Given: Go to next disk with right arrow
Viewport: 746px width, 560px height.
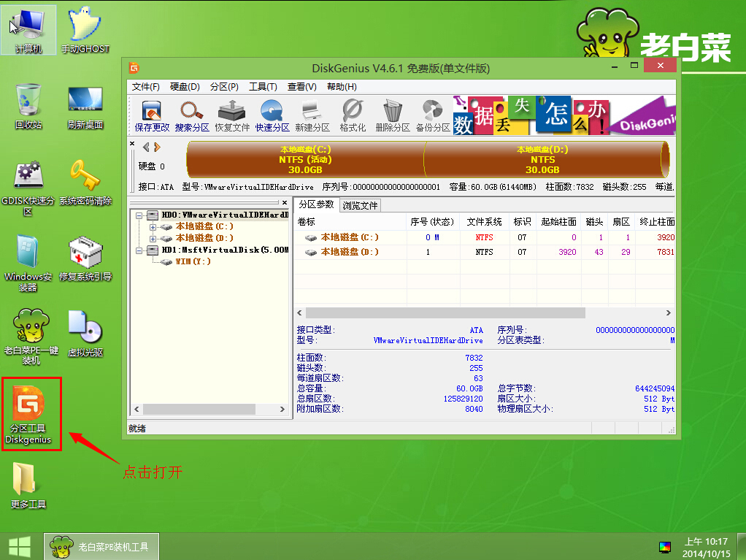Looking at the screenshot, I should click(x=157, y=147).
